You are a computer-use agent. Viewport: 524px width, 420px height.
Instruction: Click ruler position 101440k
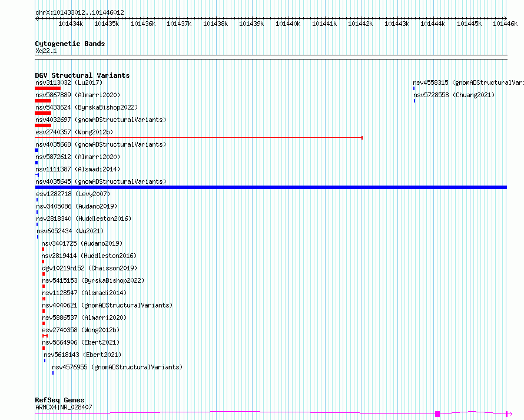[x=288, y=24]
